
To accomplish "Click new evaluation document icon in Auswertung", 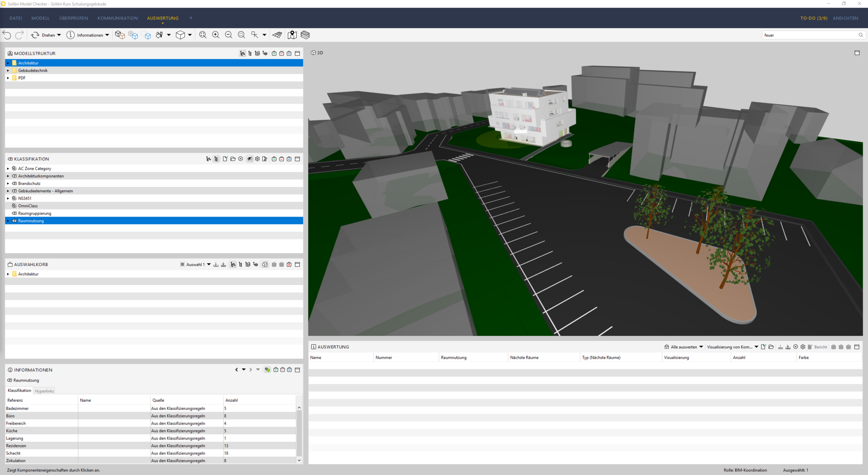I will click(x=763, y=347).
